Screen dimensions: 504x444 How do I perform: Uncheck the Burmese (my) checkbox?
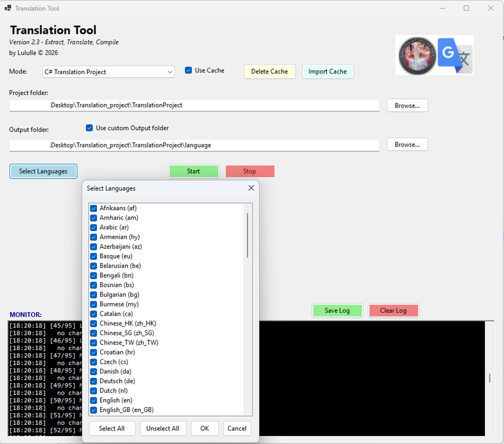[94, 304]
